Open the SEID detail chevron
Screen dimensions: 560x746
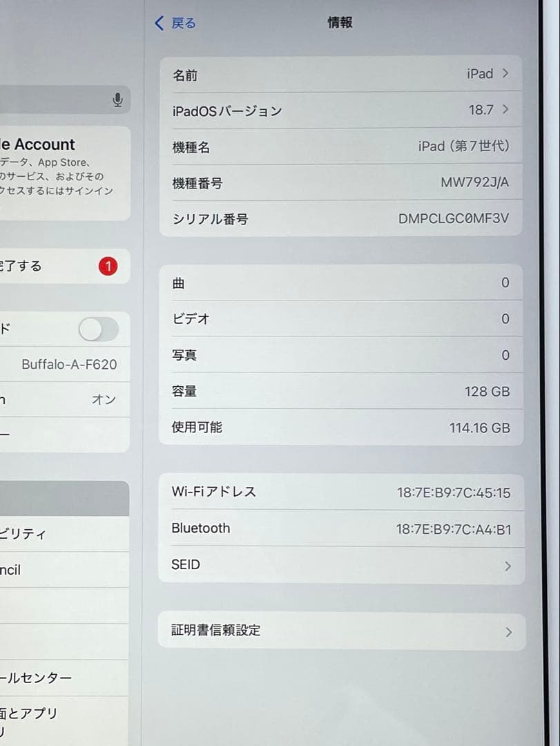point(508,566)
